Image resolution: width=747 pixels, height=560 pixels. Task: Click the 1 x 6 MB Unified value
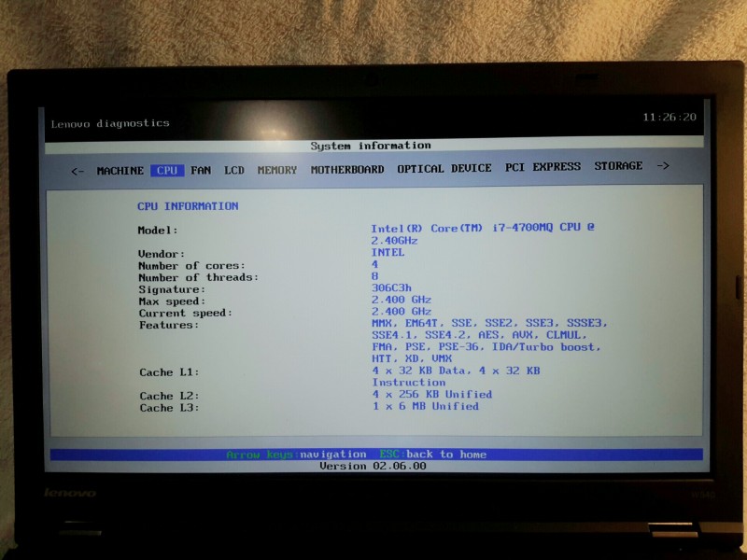(426, 406)
